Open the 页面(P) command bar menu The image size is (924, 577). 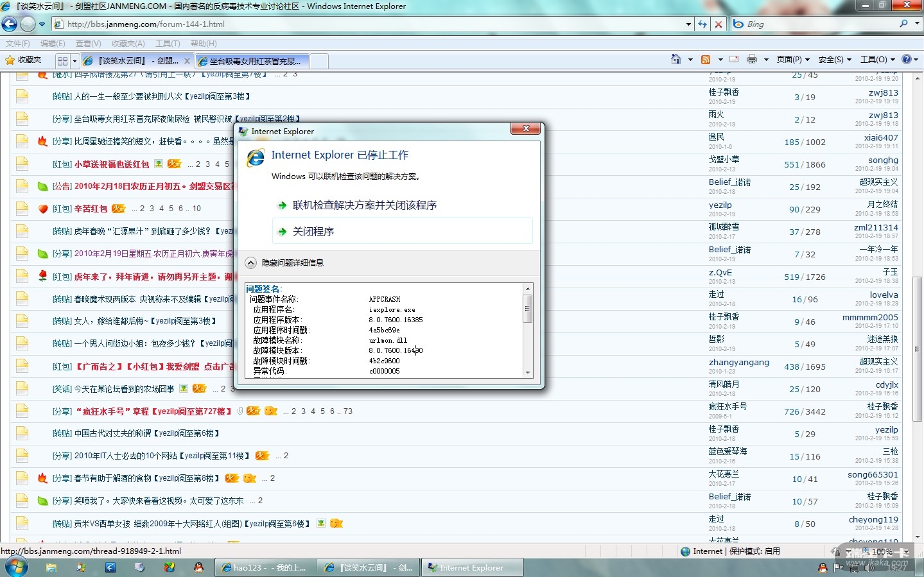point(793,60)
